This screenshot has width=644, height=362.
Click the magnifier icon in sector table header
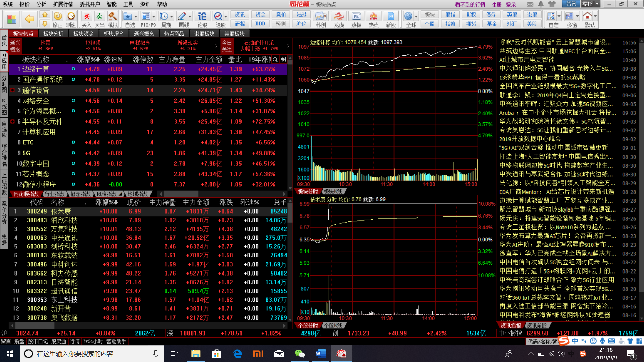[275, 60]
